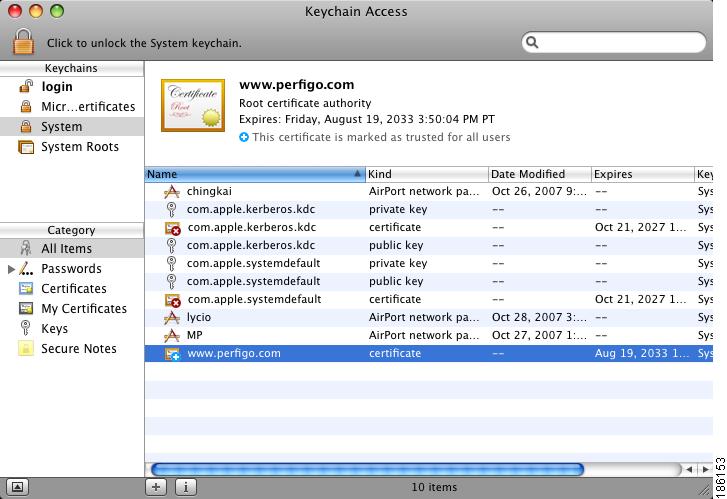Select the lycio AirPort network item
The width and height of the screenshot is (727, 499).
coord(429,318)
